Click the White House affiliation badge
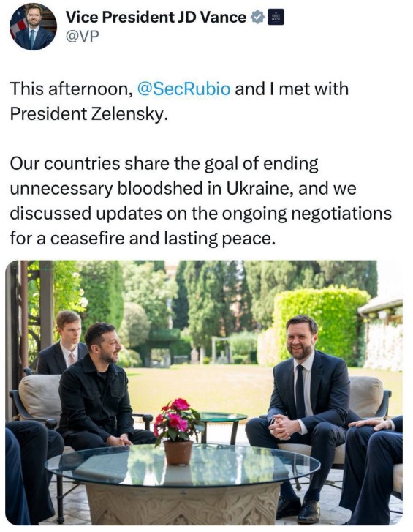Image resolution: width=413 pixels, height=532 pixels. coord(276,18)
